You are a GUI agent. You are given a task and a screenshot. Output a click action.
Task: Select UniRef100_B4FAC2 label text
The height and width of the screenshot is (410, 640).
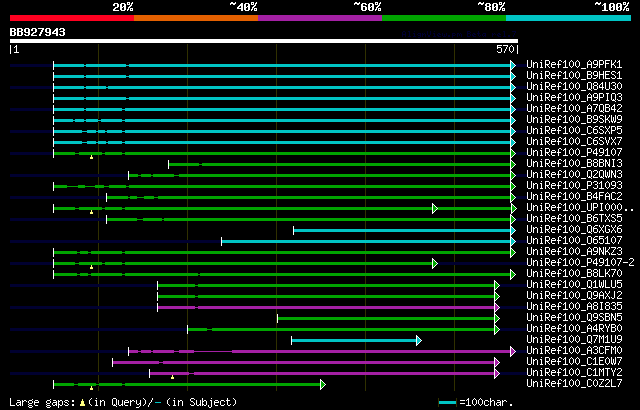[x=574, y=197]
